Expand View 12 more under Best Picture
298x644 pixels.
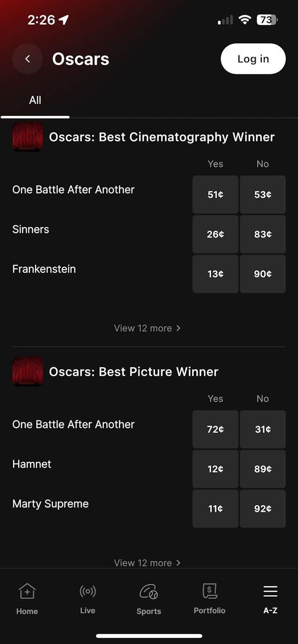(x=147, y=563)
